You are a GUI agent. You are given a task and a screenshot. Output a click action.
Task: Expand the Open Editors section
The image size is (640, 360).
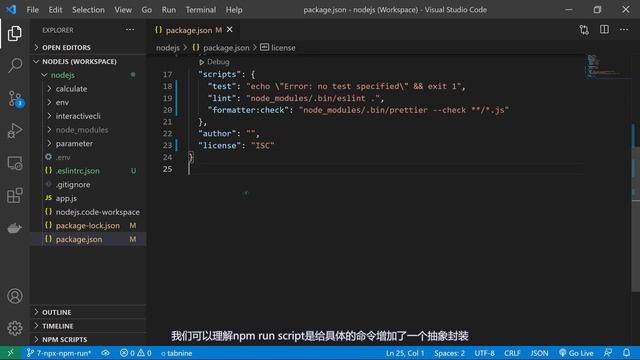(88, 47)
